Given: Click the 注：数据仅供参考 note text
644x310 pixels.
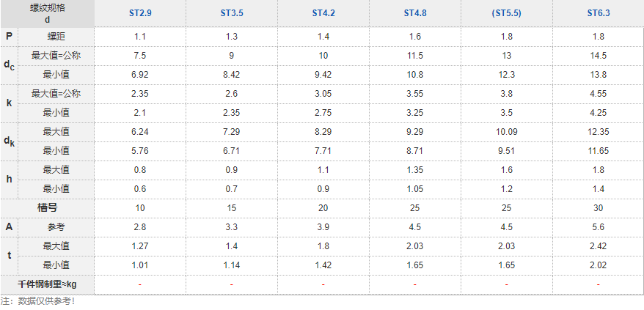Looking at the screenshot, I should click(38, 300).
